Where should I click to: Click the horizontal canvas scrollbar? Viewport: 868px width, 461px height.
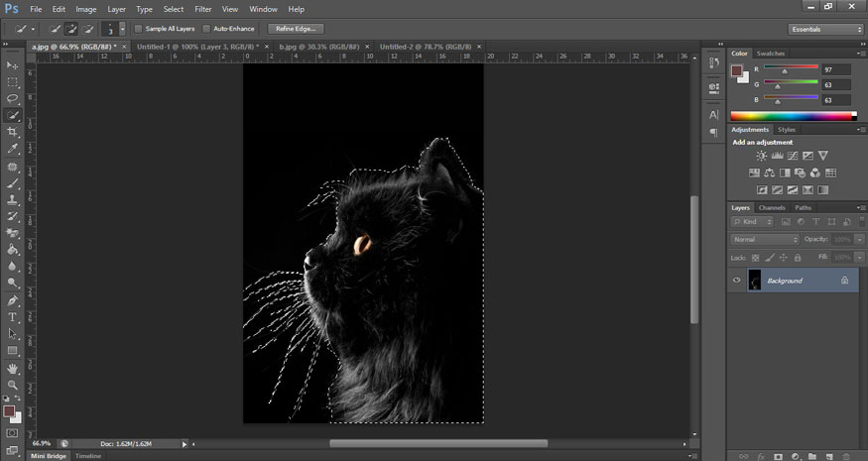tap(438, 443)
